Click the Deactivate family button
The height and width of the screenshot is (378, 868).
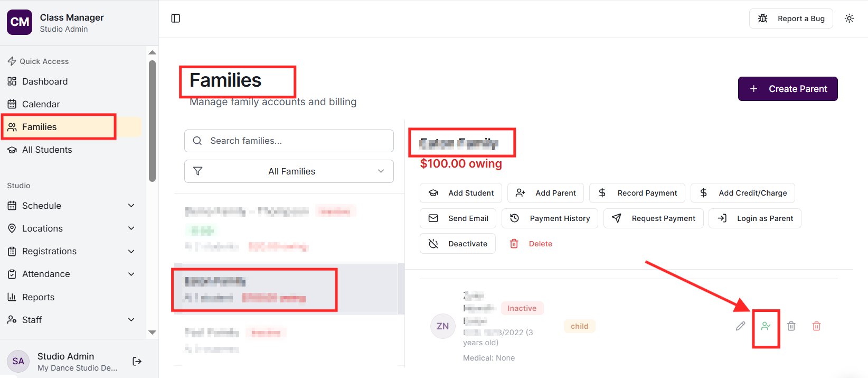(458, 244)
